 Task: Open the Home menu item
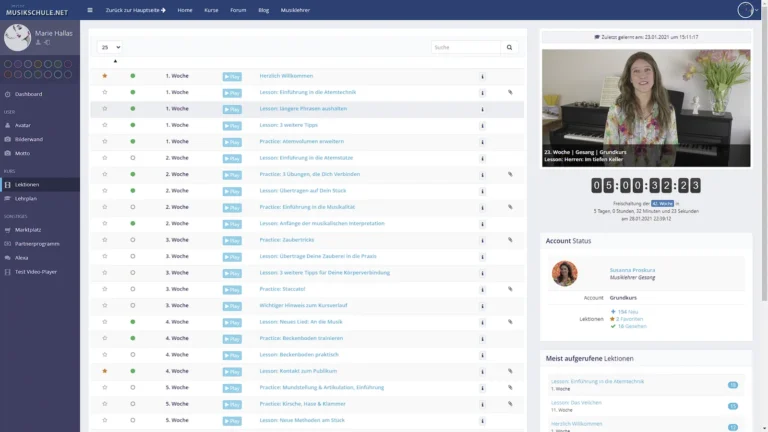[185, 10]
